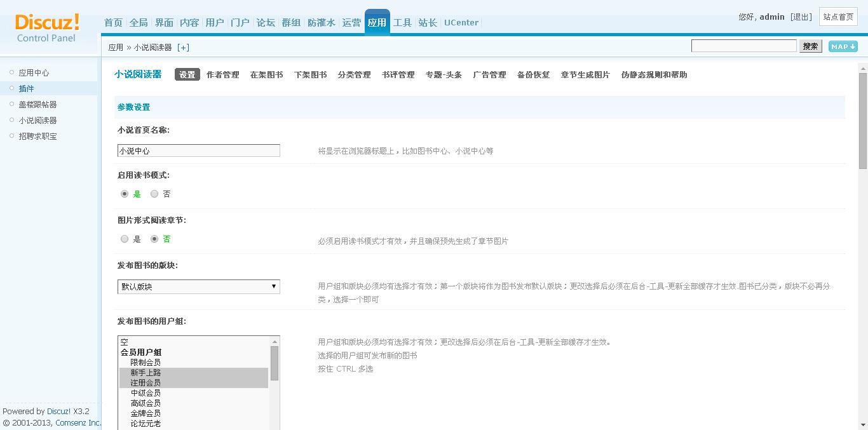Image resolution: width=868 pixels, height=430 pixels.
Task: Open the 运营 top menu
Action: tap(351, 22)
